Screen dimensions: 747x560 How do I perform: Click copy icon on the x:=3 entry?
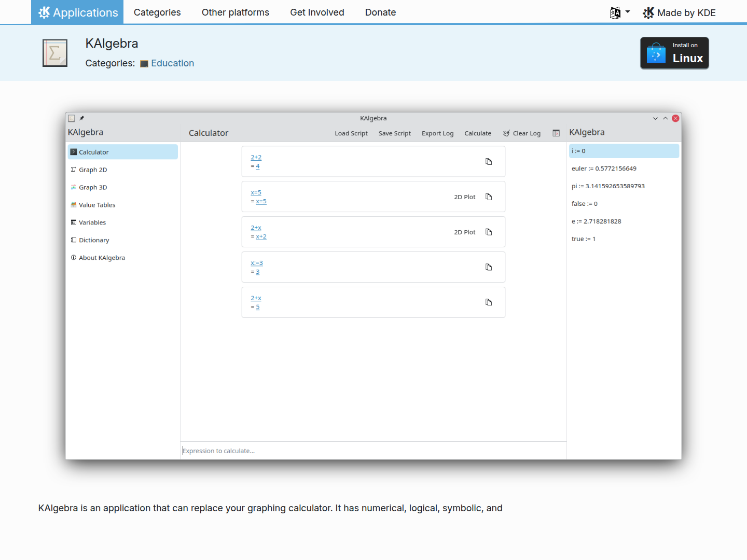(489, 268)
